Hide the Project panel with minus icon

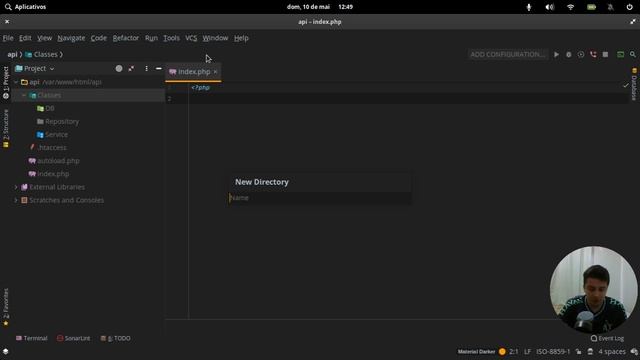158,69
